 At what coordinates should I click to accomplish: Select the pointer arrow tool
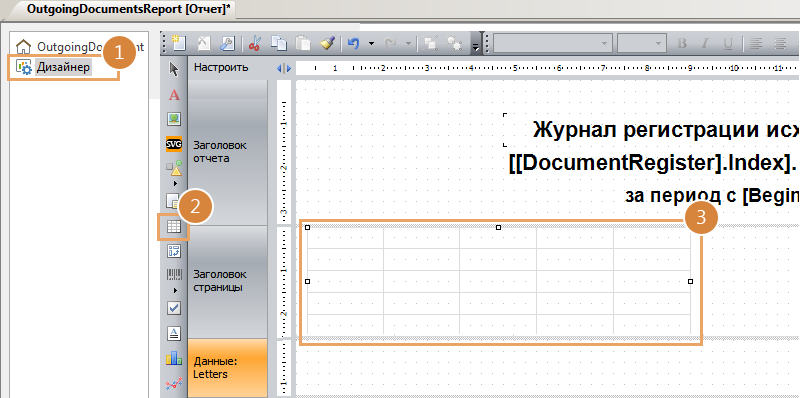click(x=174, y=69)
